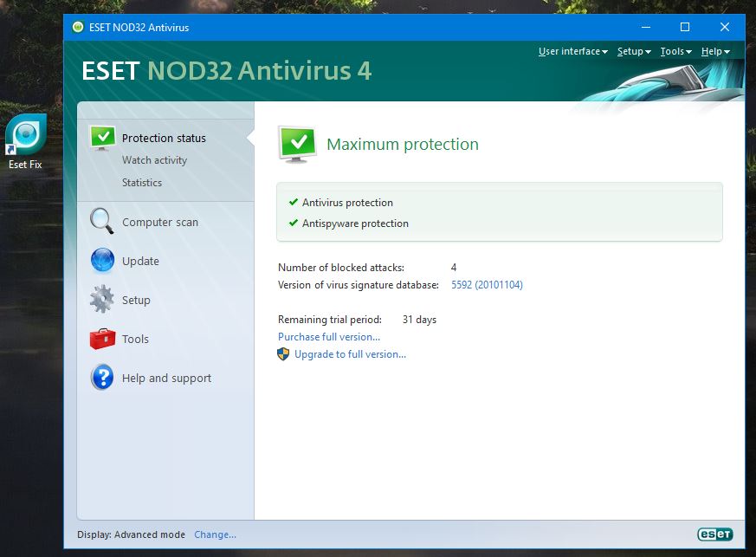Image resolution: width=756 pixels, height=557 pixels.
Task: Click the Antivirus protection green checkmark
Action: click(x=294, y=202)
